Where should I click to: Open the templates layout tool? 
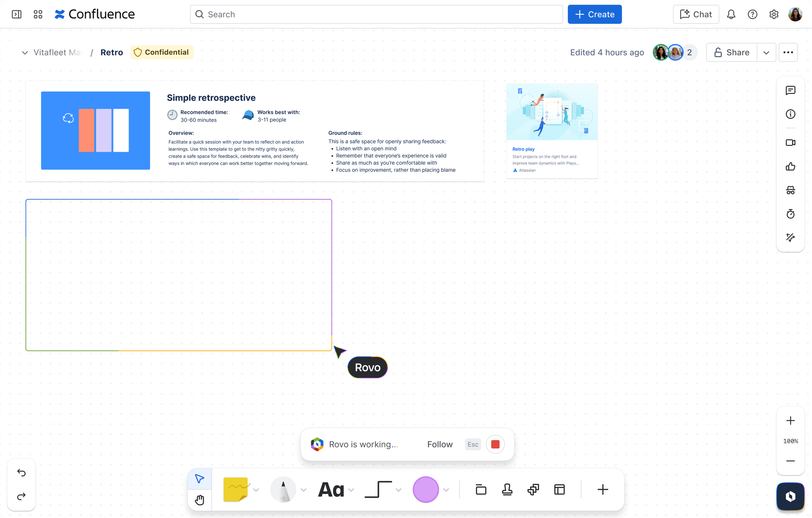(559, 489)
